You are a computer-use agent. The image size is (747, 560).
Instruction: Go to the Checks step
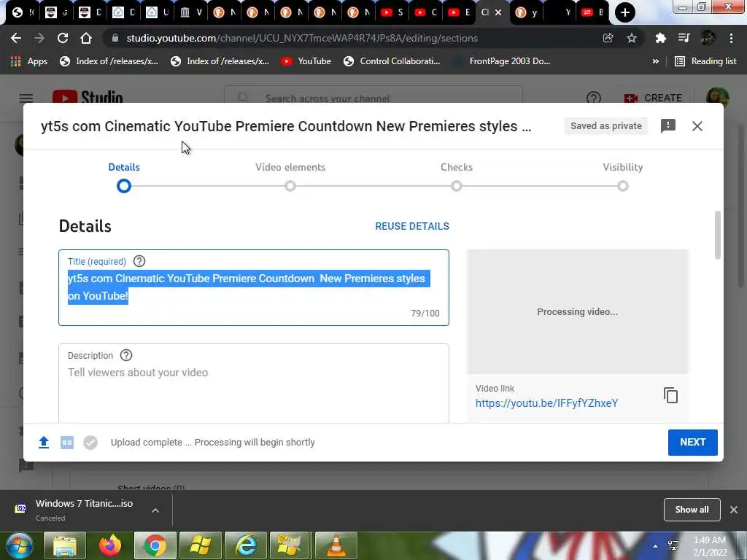click(457, 167)
